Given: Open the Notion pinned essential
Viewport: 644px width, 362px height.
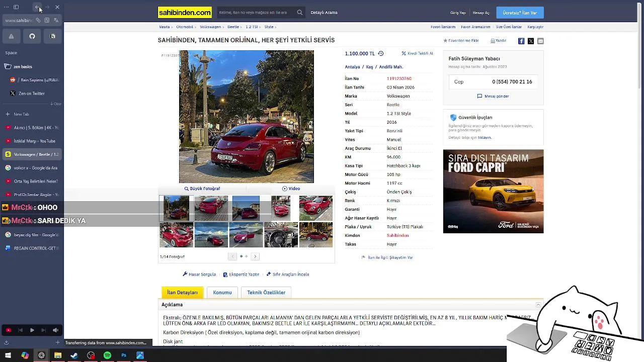Looking at the screenshot, I should [x=53, y=36].
